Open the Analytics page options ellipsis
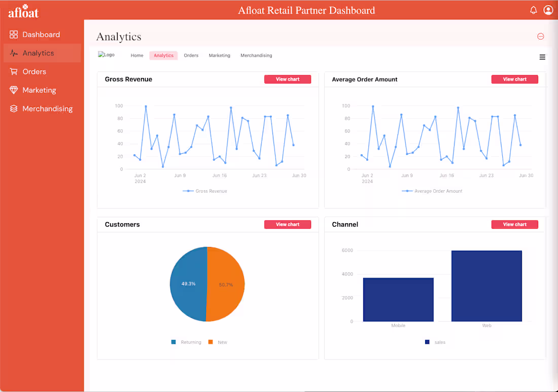Screen dimensions: 558x392 tap(541, 36)
